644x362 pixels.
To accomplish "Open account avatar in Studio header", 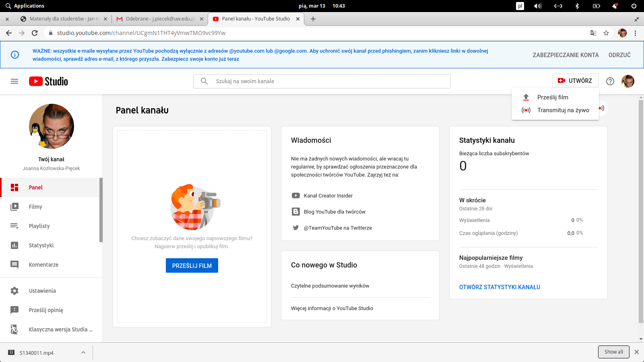I will tap(628, 81).
